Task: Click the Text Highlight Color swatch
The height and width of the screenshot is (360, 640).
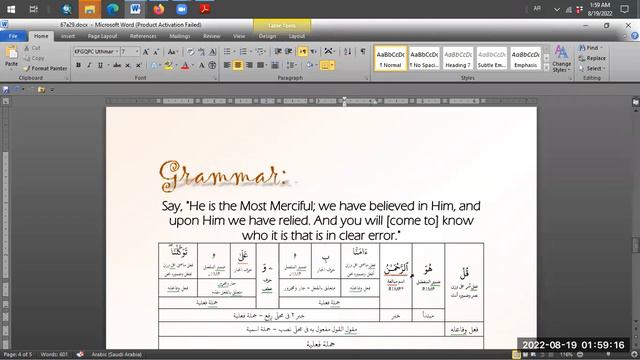Action: pos(168,65)
